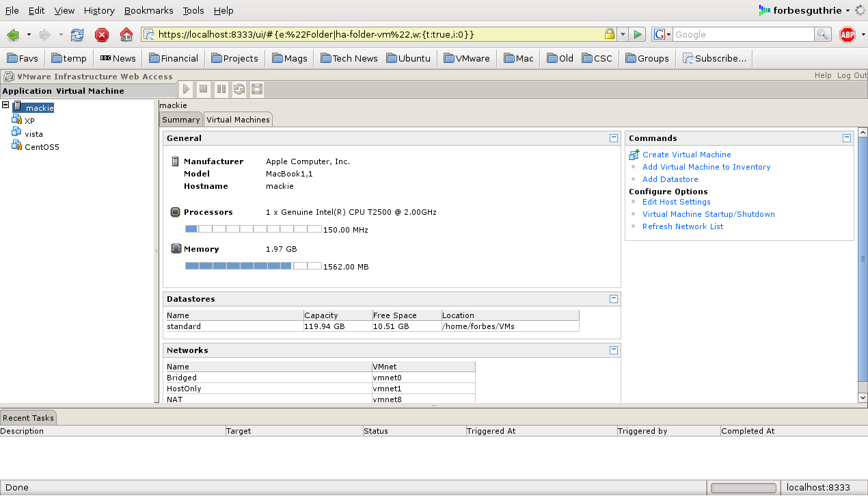
Task: Click the padlock icon in the address bar
Action: coord(609,34)
